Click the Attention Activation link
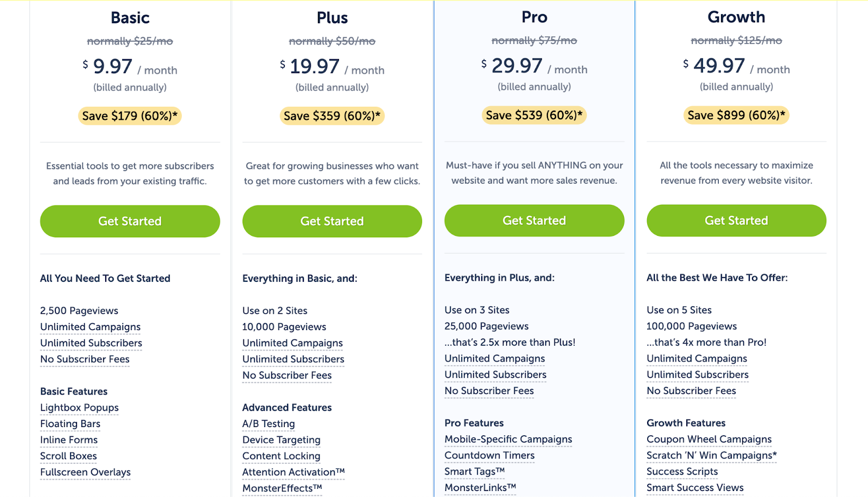 pos(293,473)
